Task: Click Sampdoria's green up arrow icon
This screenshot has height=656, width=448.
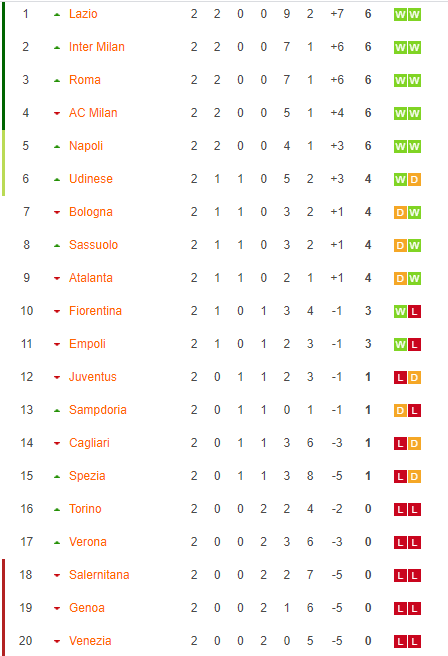Action: click(57, 410)
